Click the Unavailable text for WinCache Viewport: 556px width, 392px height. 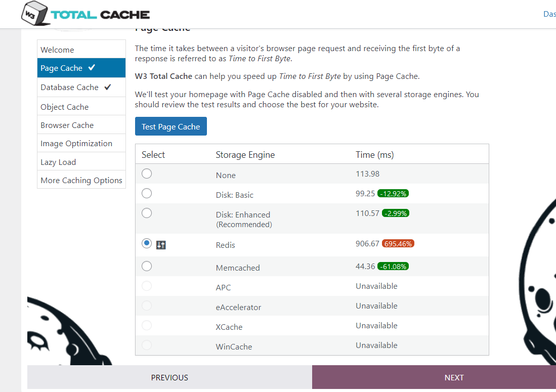[376, 345]
